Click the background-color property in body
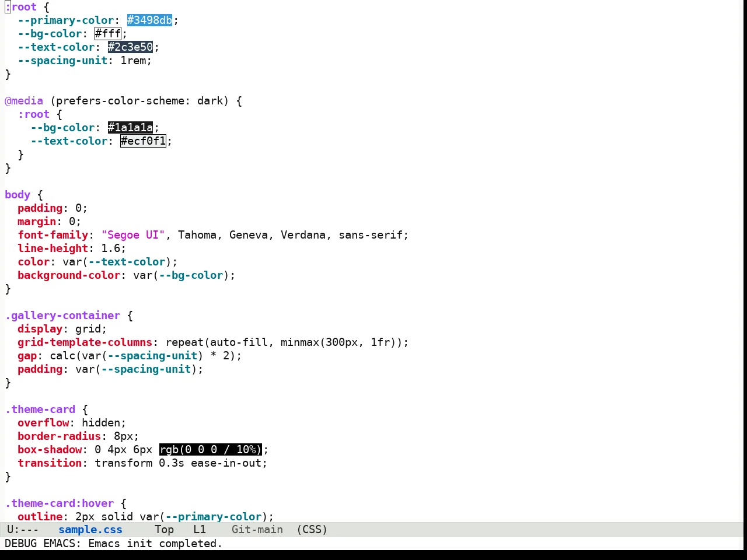 (69, 275)
